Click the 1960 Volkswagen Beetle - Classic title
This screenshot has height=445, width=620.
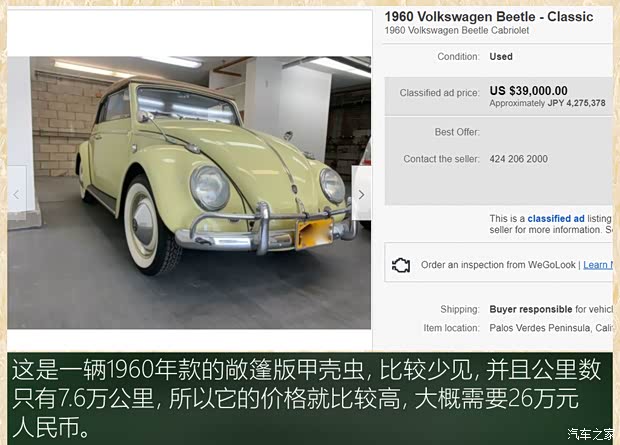click(x=489, y=17)
